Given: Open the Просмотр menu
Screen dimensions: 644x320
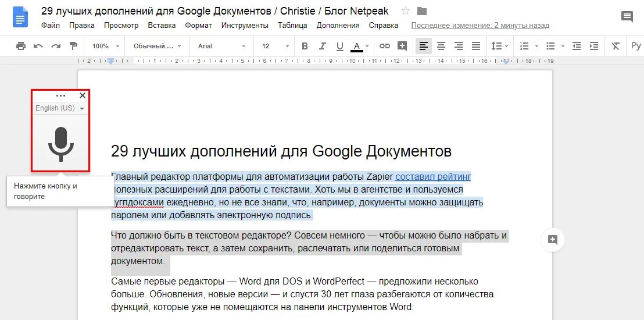Looking at the screenshot, I should 121,26.
